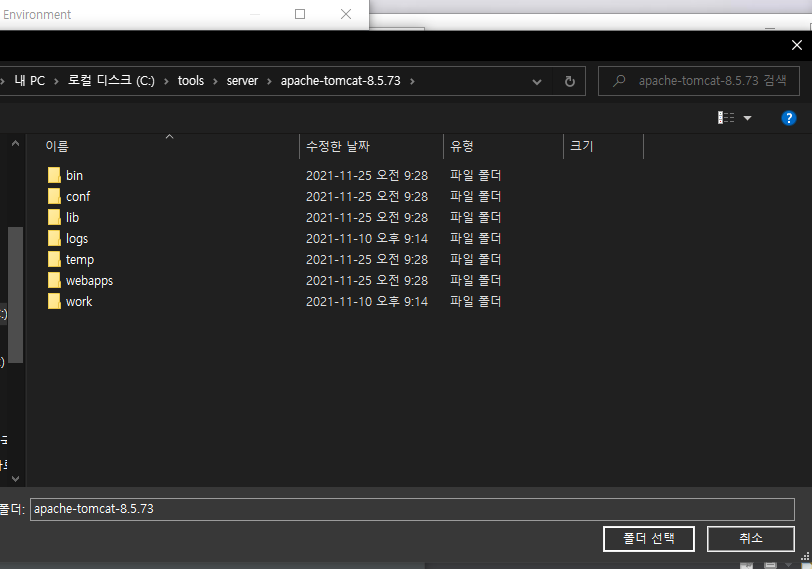Click apache-tomcat-8.5.73 breadcrumb segment

pos(340,81)
